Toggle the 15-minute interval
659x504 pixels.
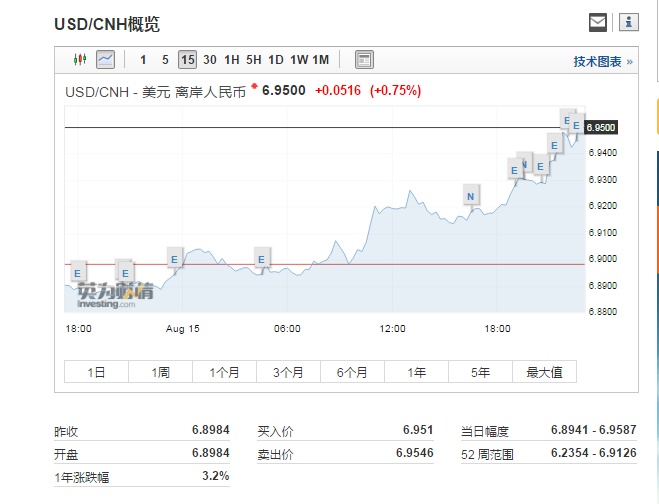coord(187,60)
